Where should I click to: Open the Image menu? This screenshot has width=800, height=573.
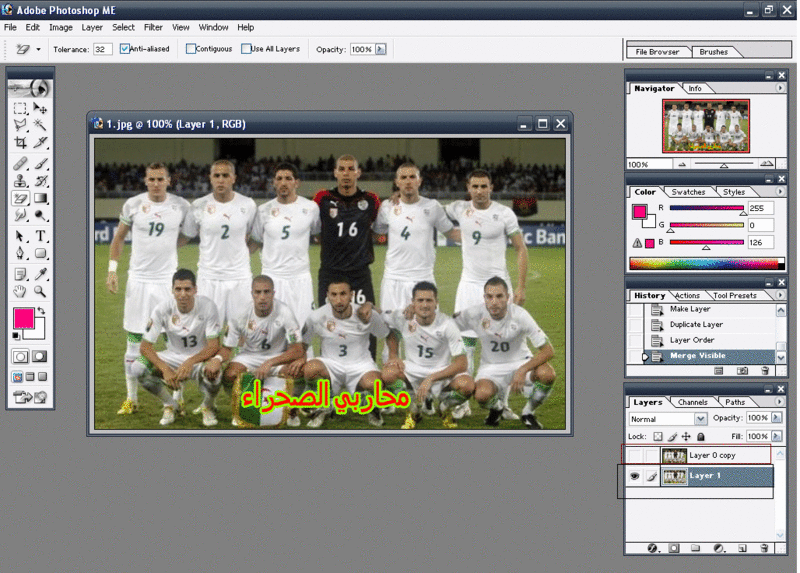61,28
